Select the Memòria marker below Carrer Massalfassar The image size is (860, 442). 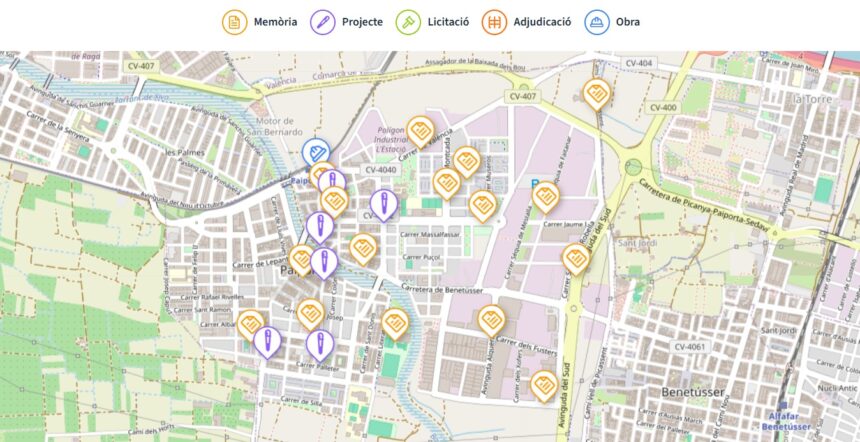(362, 248)
